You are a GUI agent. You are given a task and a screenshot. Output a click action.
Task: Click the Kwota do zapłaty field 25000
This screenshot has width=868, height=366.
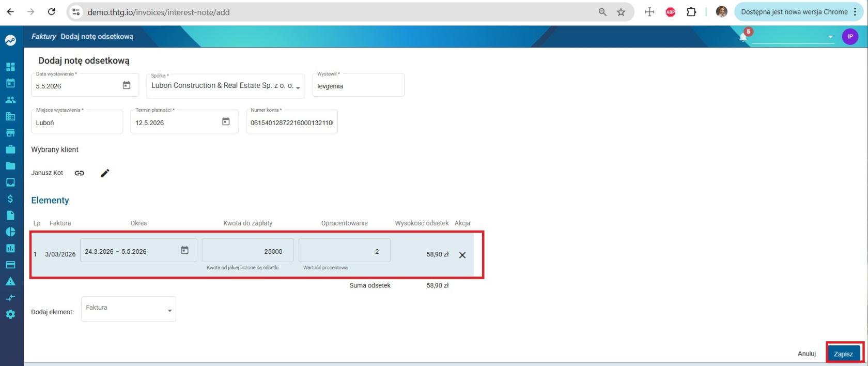coord(248,251)
